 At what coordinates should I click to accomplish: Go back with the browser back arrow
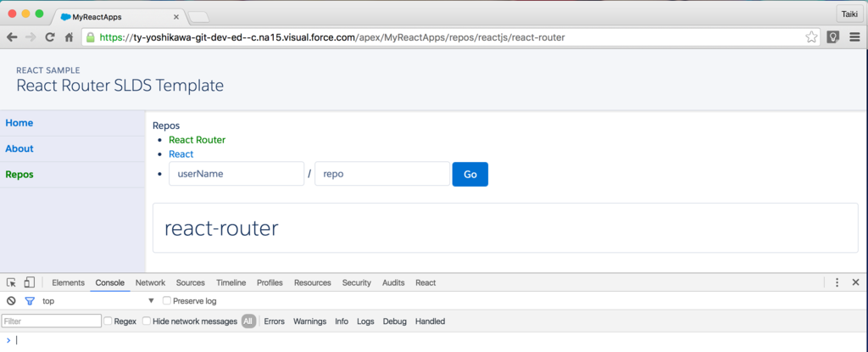click(12, 37)
